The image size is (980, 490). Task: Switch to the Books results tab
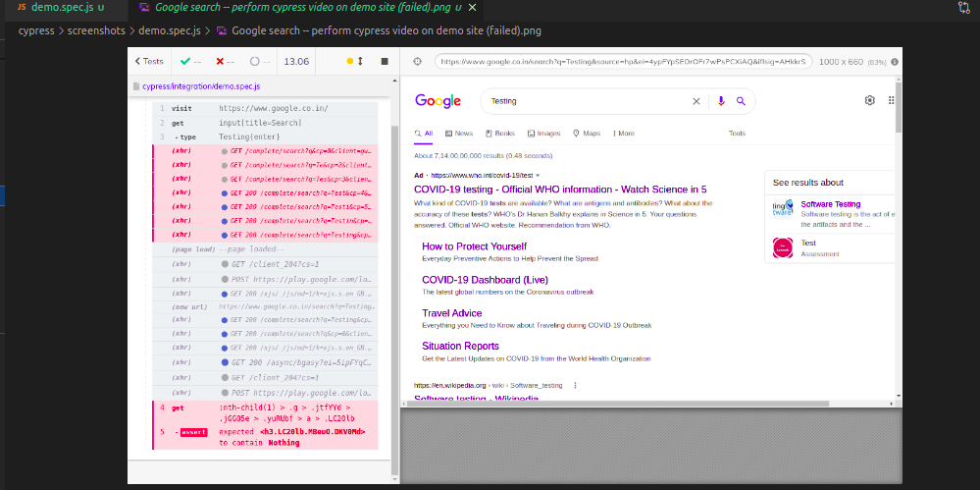click(500, 134)
